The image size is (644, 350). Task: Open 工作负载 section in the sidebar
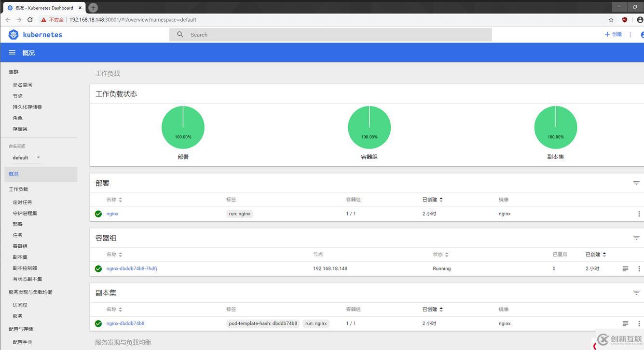pos(18,189)
